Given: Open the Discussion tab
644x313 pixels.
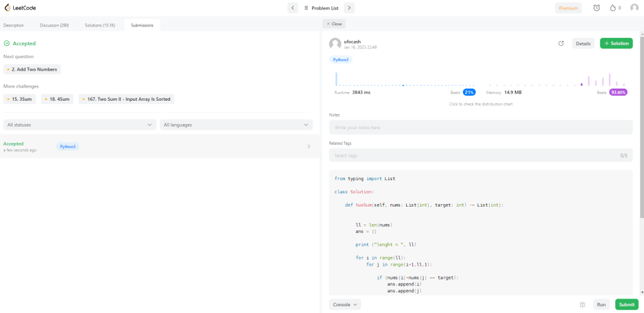Looking at the screenshot, I should (55, 25).
